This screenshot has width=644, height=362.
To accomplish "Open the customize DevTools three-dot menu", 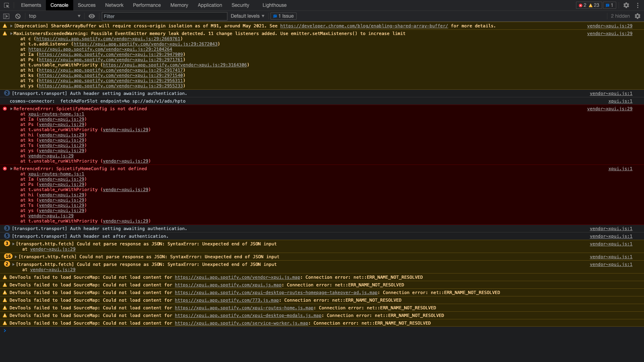I will click(637, 5).
